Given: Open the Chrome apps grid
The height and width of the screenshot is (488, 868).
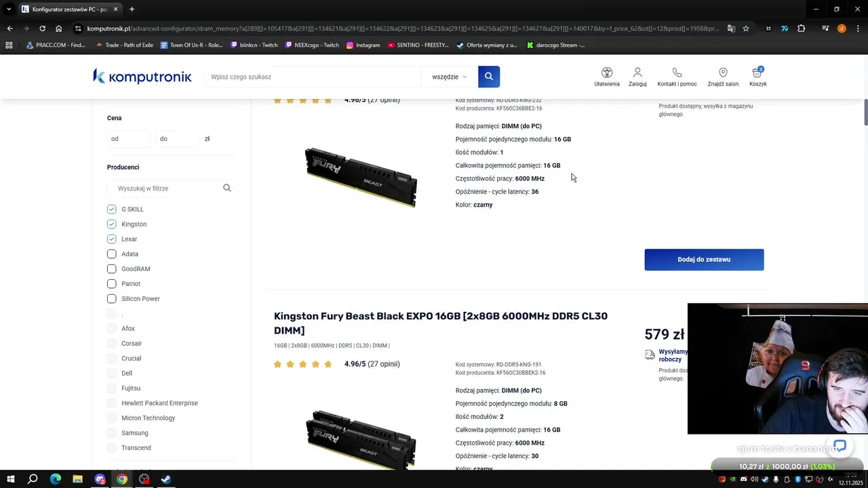Looking at the screenshot, I should 9,45.
